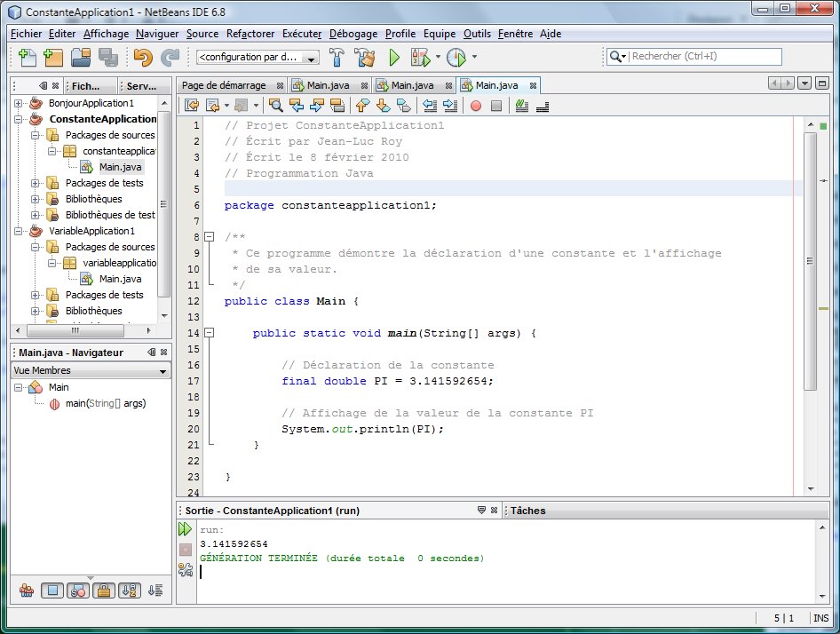Collapse the Javadoc comment fold at line 8
This screenshot has width=840, height=634.
(210, 236)
